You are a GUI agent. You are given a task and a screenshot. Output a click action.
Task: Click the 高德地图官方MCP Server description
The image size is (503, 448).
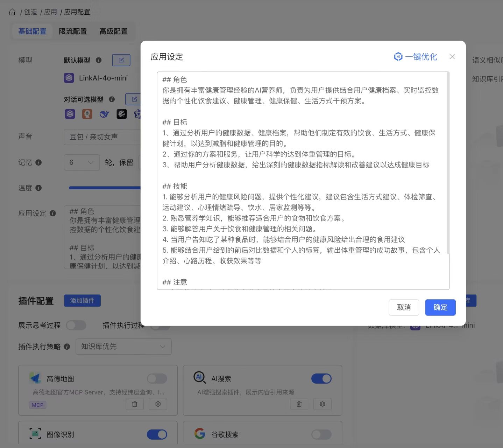98,392
